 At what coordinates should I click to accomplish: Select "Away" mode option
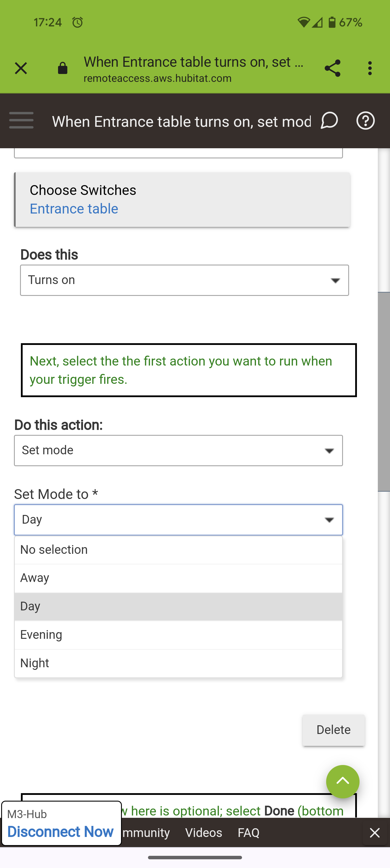pyautogui.click(x=178, y=578)
